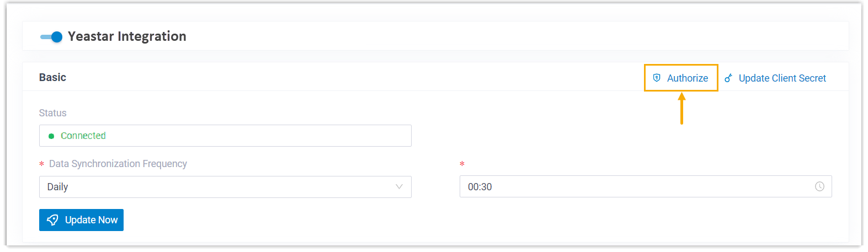Click the Status field label
Viewport: 868px width, 252px height.
coord(52,113)
